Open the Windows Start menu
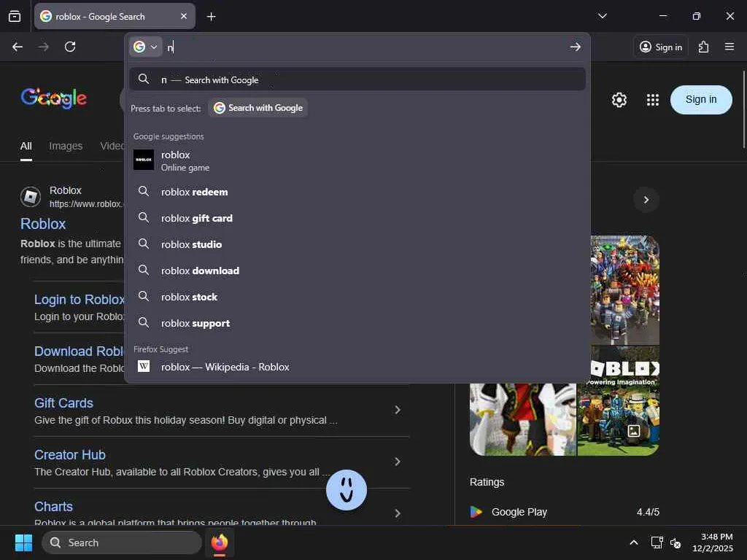This screenshot has width=747, height=560. point(23,542)
